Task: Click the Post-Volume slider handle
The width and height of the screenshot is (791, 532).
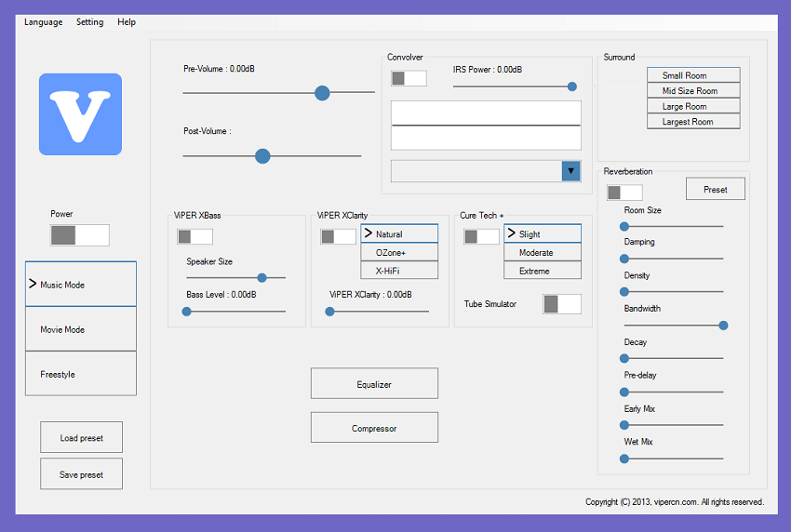Action: [262, 156]
